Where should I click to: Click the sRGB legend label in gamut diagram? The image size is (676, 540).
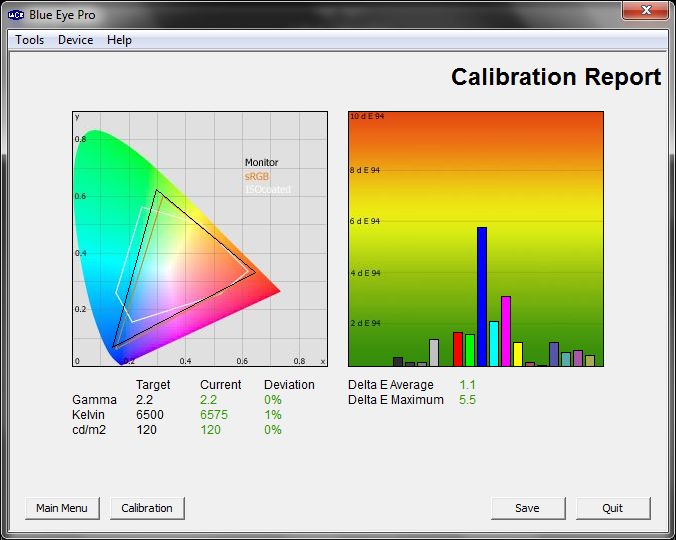(x=257, y=176)
